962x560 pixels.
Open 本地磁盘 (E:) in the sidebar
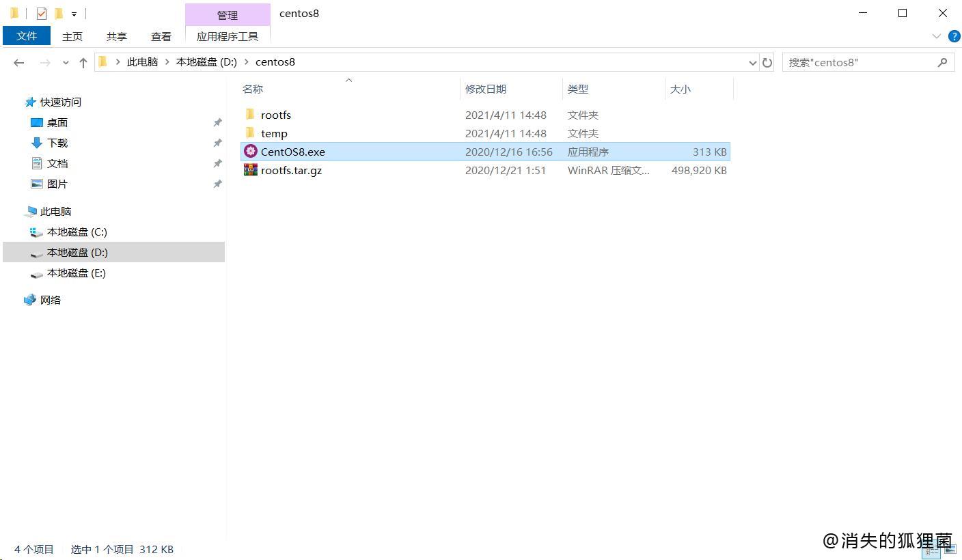point(76,272)
